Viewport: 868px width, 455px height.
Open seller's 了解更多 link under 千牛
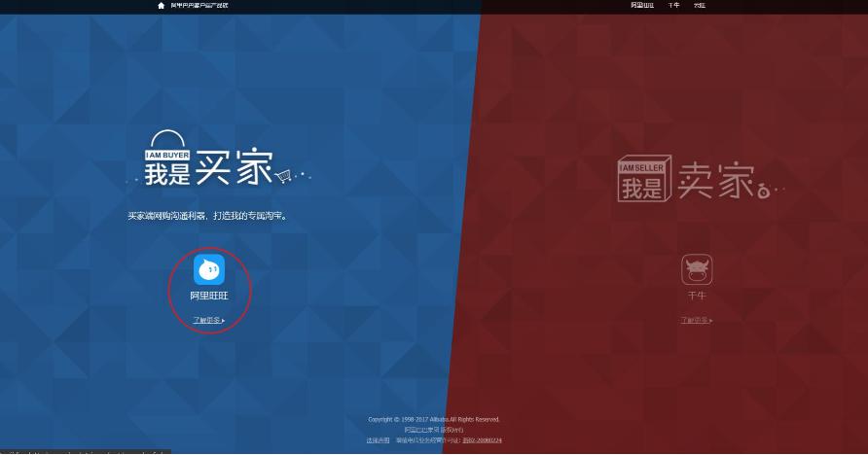pyautogui.click(x=697, y=320)
